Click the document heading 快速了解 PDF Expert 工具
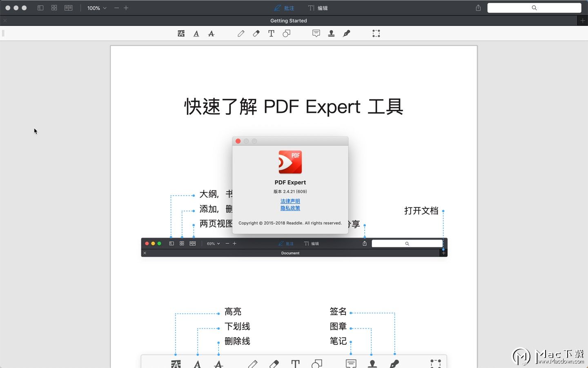588x368 pixels. [x=294, y=107]
